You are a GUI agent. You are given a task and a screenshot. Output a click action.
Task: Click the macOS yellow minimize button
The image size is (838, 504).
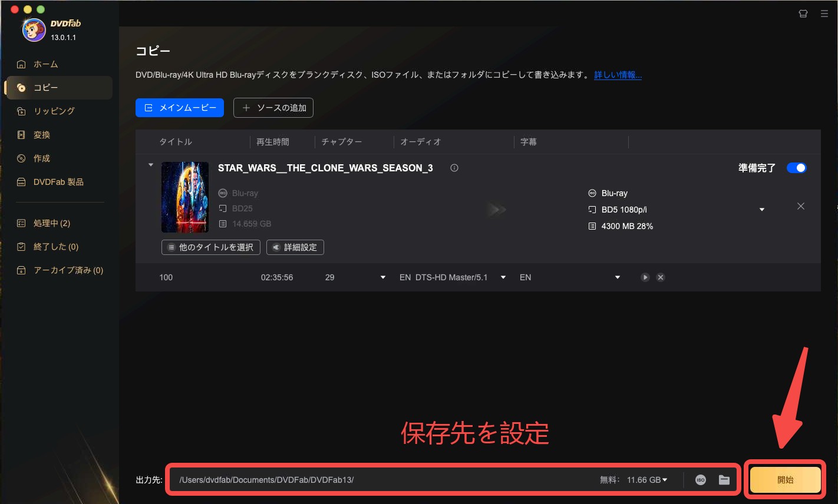(x=28, y=9)
